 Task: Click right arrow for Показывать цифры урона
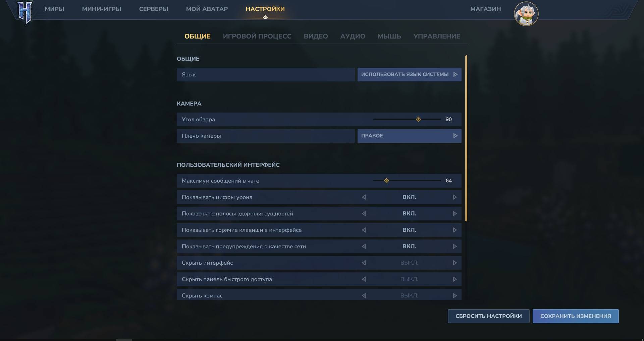(x=454, y=197)
